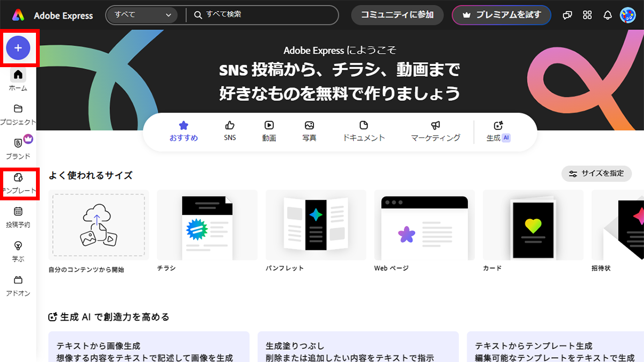Image resolution: width=644 pixels, height=362 pixels.
Task: Click the プレミアムを試す button
Action: pos(501,15)
